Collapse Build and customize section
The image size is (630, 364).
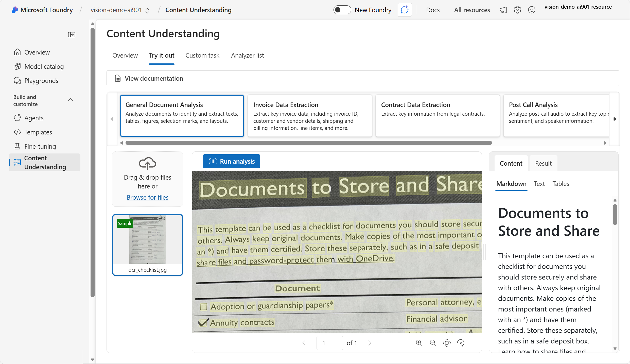[71, 100]
